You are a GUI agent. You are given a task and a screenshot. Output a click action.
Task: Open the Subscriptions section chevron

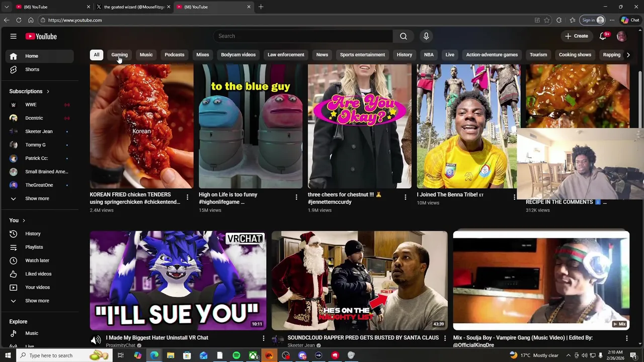(48, 92)
